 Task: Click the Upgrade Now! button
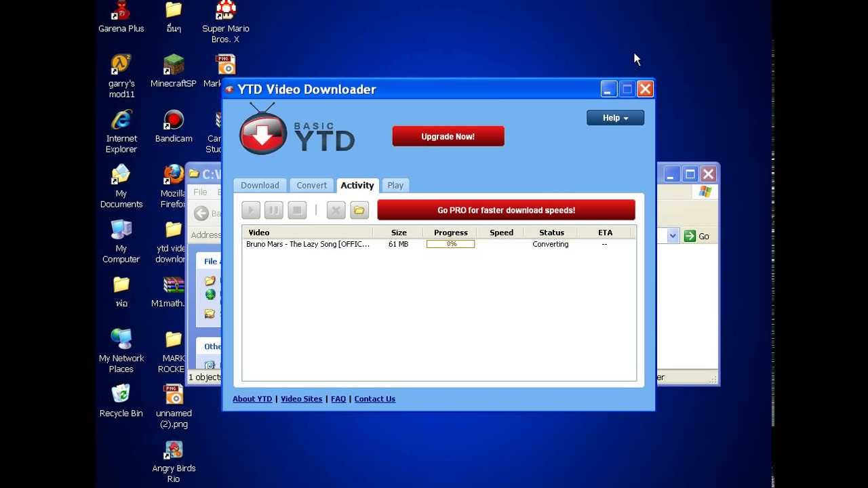pyautogui.click(x=448, y=136)
